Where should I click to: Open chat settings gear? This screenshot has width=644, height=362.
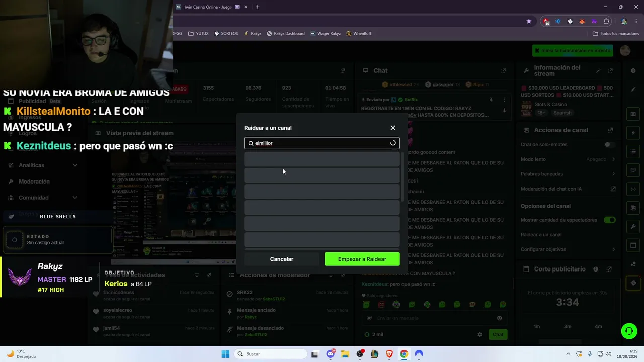click(x=480, y=335)
